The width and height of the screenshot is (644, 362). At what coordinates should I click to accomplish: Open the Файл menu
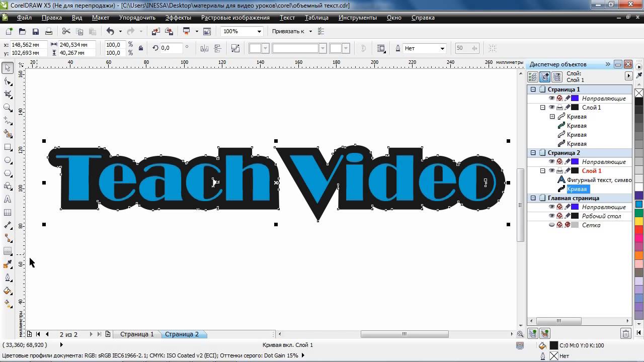[x=24, y=17]
